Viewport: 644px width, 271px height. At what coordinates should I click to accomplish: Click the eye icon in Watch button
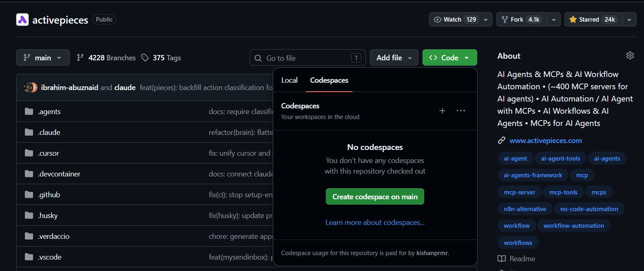[x=438, y=20]
